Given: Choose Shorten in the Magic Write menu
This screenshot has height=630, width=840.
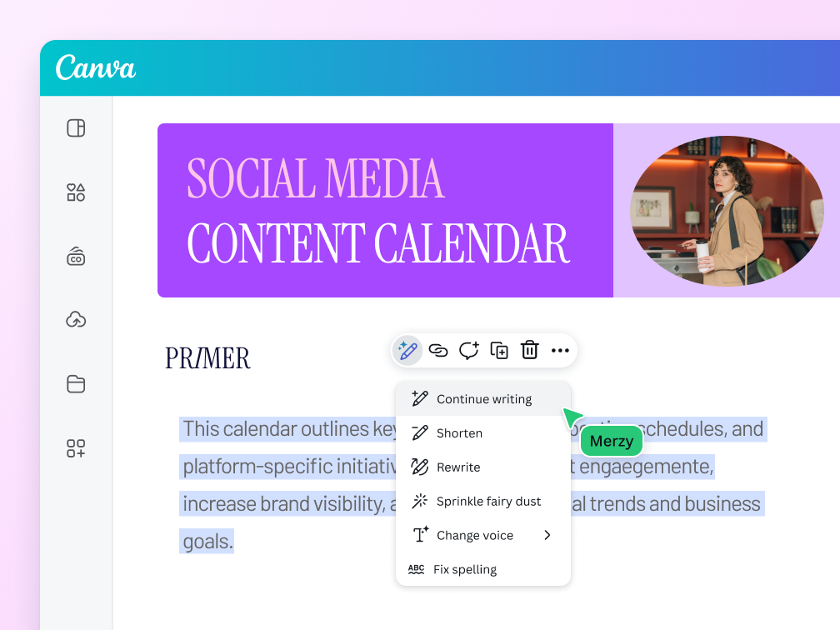Looking at the screenshot, I should tap(459, 433).
